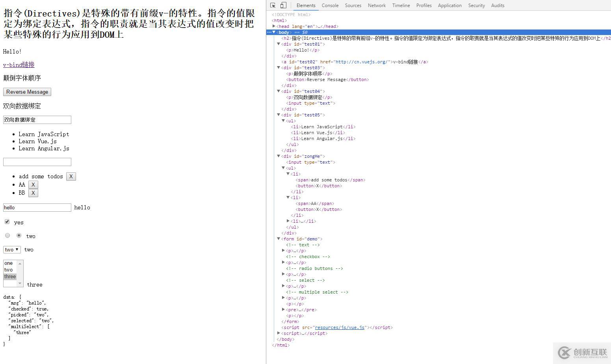Image resolution: width=611 pixels, height=364 pixels.
Task: Delete the 'add some todos' item with X
Action: [71, 176]
